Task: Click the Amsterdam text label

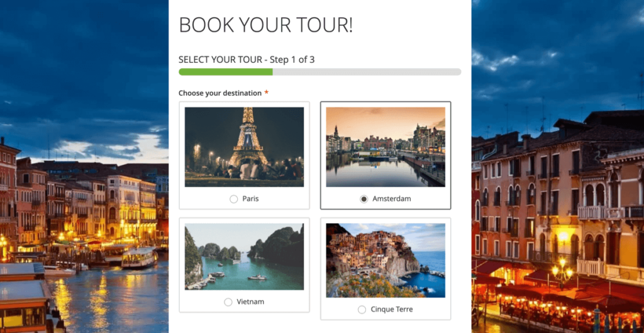Action: (391, 199)
